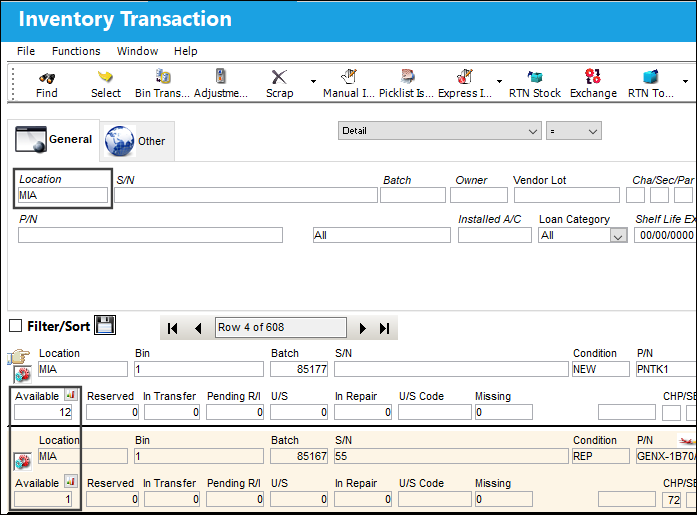Click the chart icon next to Available 1
Screen dimensions: 697x515
(71, 481)
